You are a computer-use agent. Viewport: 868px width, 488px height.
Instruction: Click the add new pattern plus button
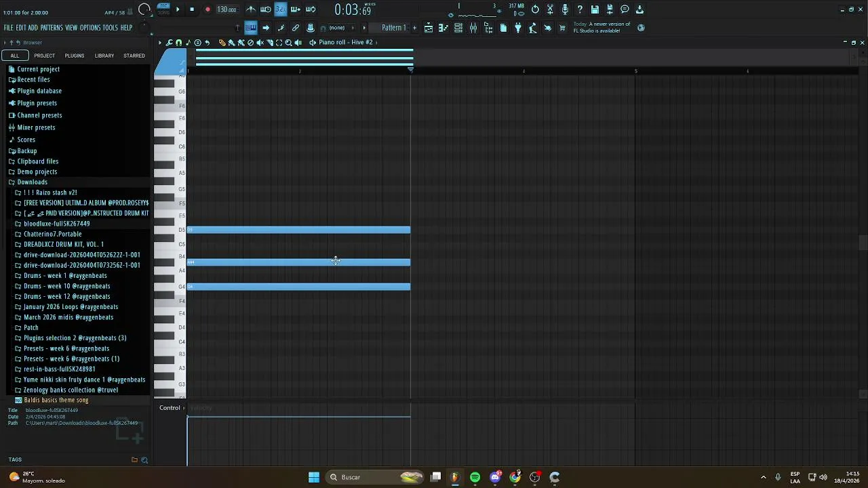(414, 28)
